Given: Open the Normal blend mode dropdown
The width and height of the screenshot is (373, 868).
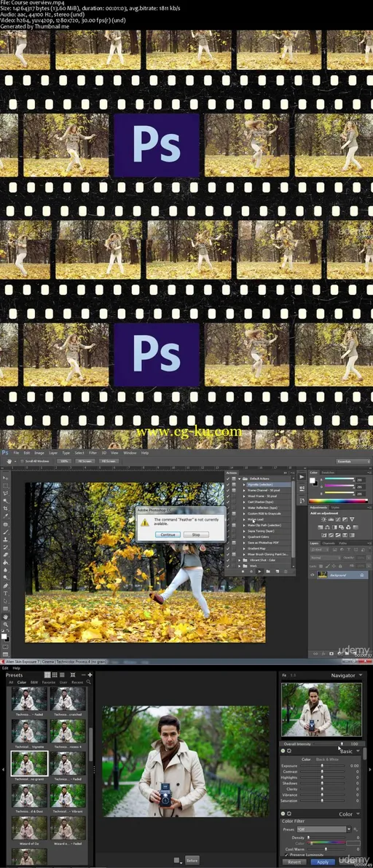Looking at the screenshot, I should point(325,558).
